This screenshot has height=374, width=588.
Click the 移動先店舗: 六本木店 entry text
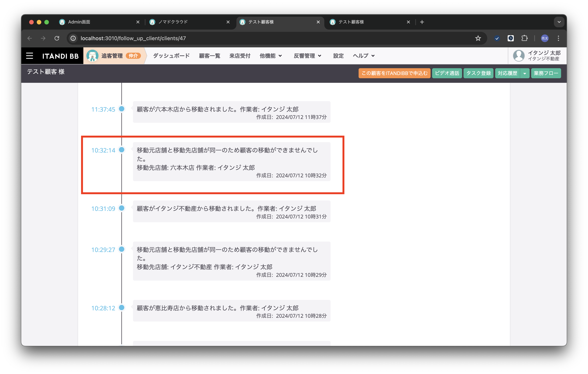point(196,167)
